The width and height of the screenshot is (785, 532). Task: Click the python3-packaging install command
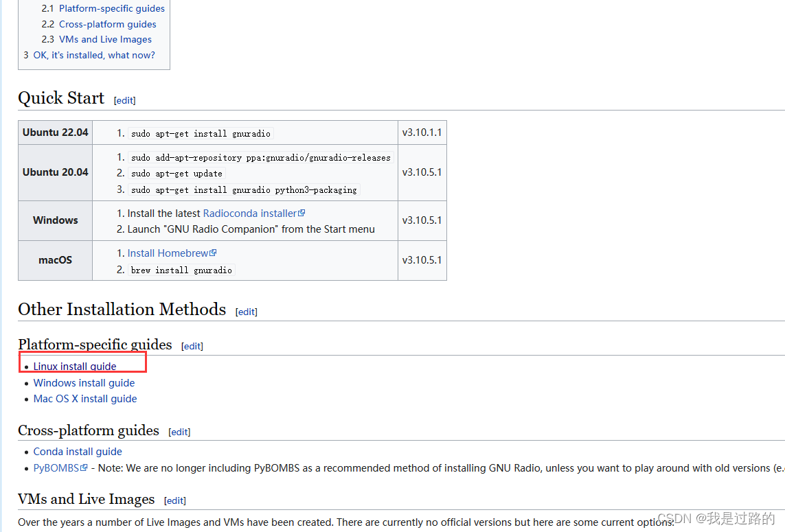click(244, 190)
